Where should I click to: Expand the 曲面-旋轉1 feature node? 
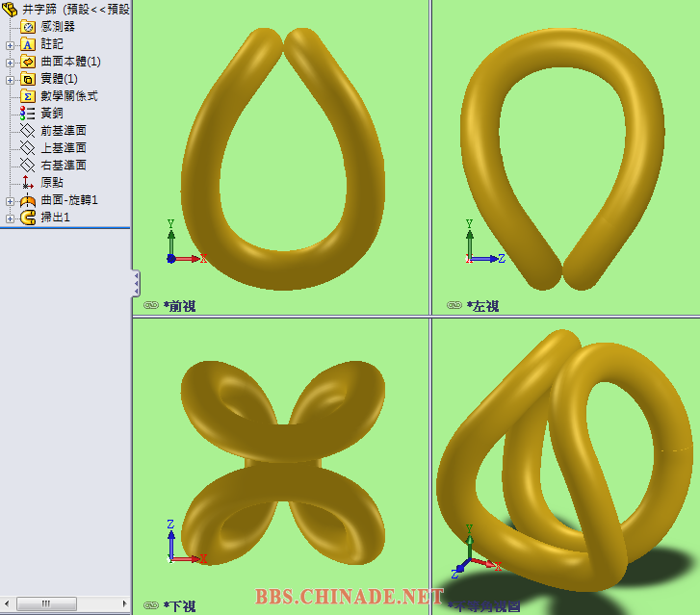pyautogui.click(x=10, y=202)
